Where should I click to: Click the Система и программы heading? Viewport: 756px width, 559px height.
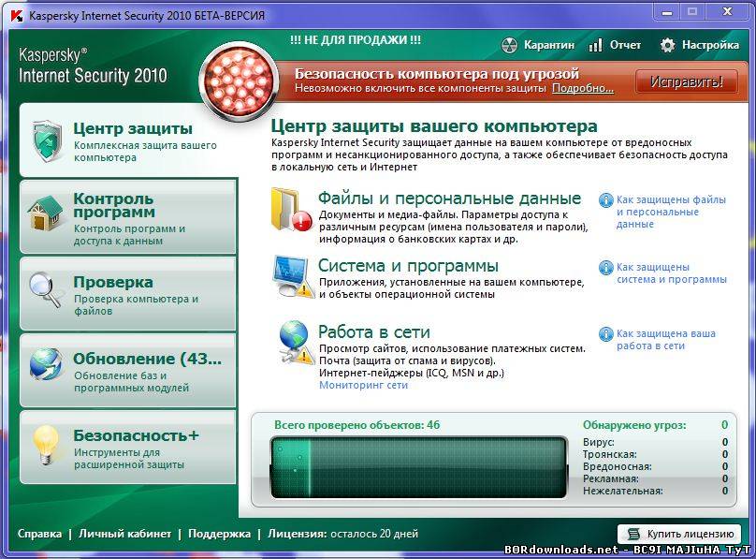408,265
